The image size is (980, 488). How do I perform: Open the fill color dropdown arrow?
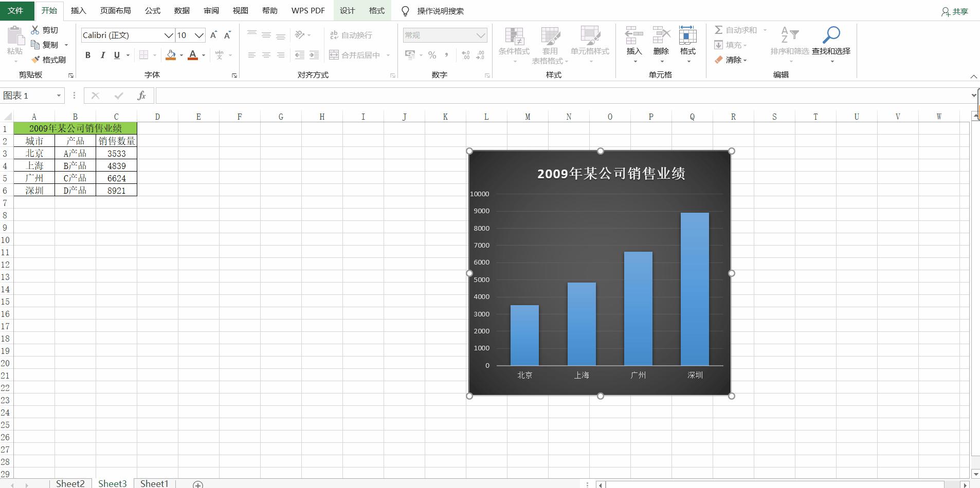click(x=181, y=55)
